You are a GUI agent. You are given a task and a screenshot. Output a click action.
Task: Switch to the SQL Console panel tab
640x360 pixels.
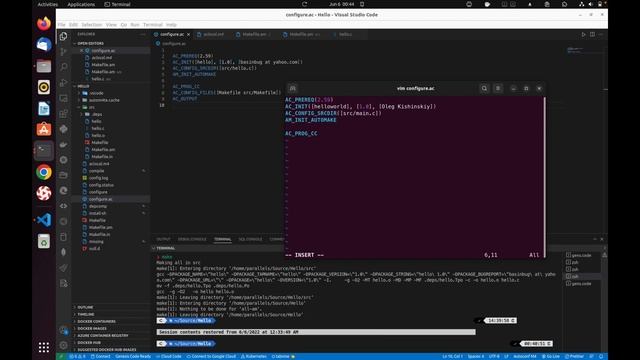point(250,239)
